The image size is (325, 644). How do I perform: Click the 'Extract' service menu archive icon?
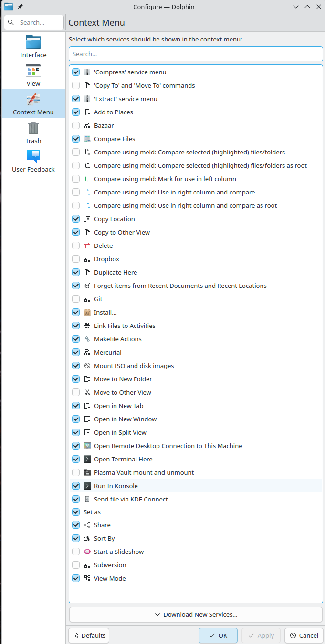(x=87, y=99)
